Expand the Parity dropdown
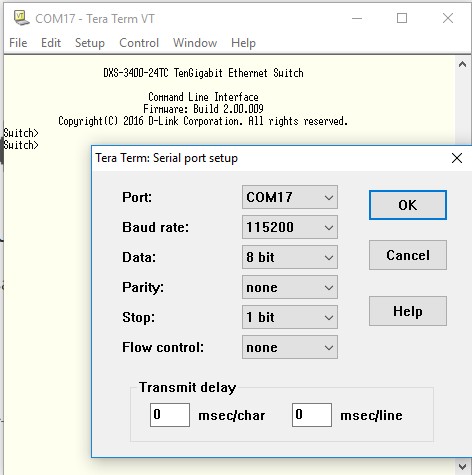 tap(290, 287)
